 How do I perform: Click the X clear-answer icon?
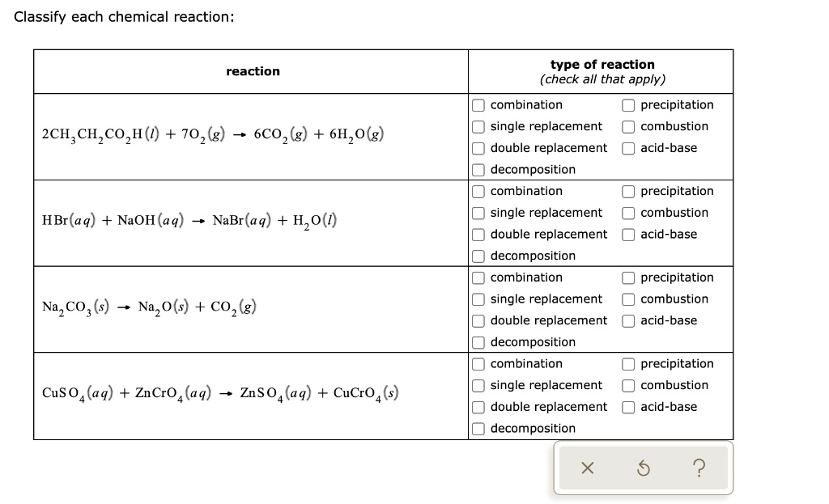coord(588,468)
